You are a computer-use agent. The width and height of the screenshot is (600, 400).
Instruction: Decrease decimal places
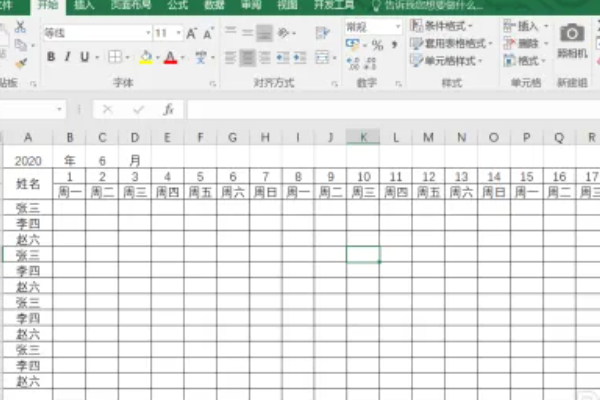tap(370, 63)
